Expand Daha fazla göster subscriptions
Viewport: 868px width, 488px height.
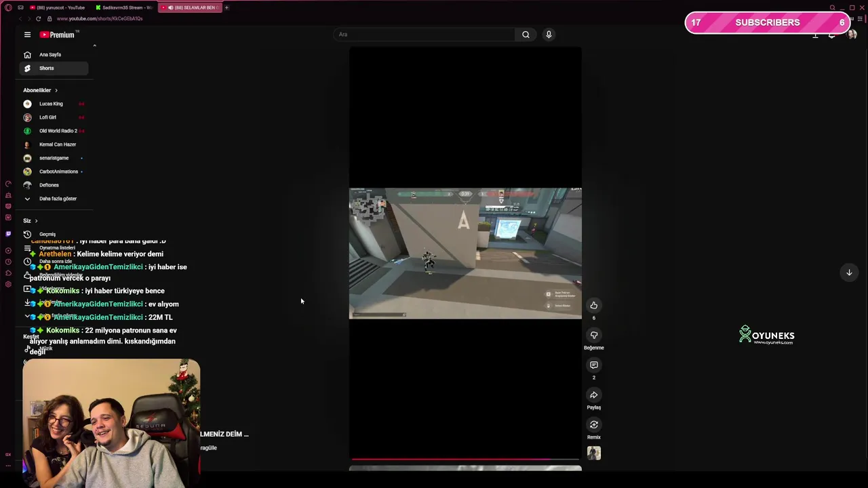click(x=54, y=199)
